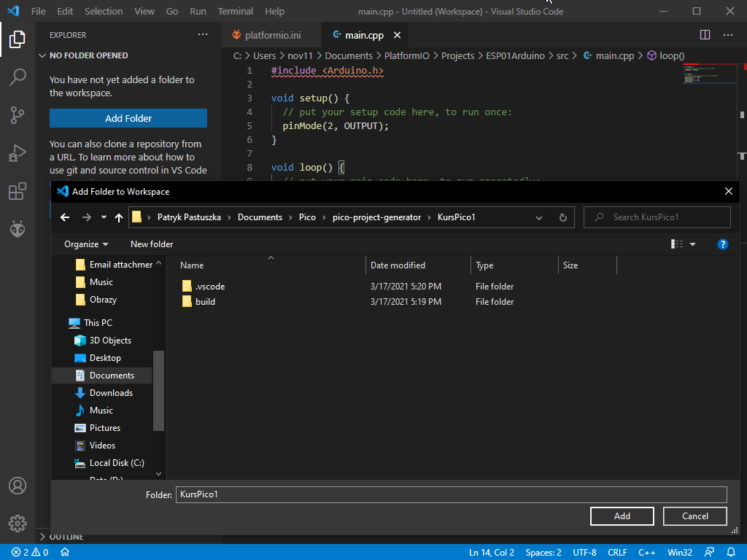Go up one folder level in dialog
Screen dimensions: 747x560
tap(119, 217)
